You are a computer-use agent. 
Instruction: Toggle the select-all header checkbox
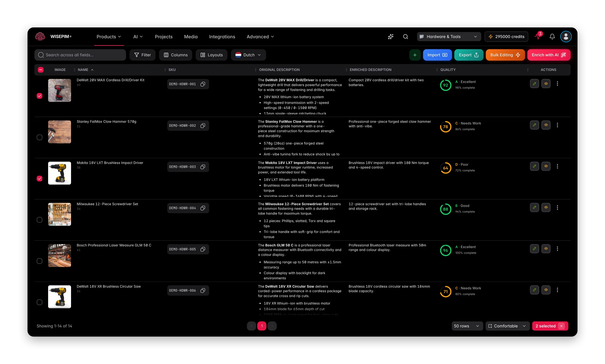click(41, 70)
